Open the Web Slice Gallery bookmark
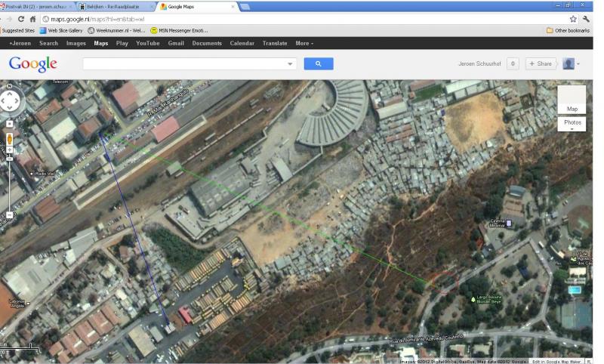The height and width of the screenshot is (364, 604). 61,30
